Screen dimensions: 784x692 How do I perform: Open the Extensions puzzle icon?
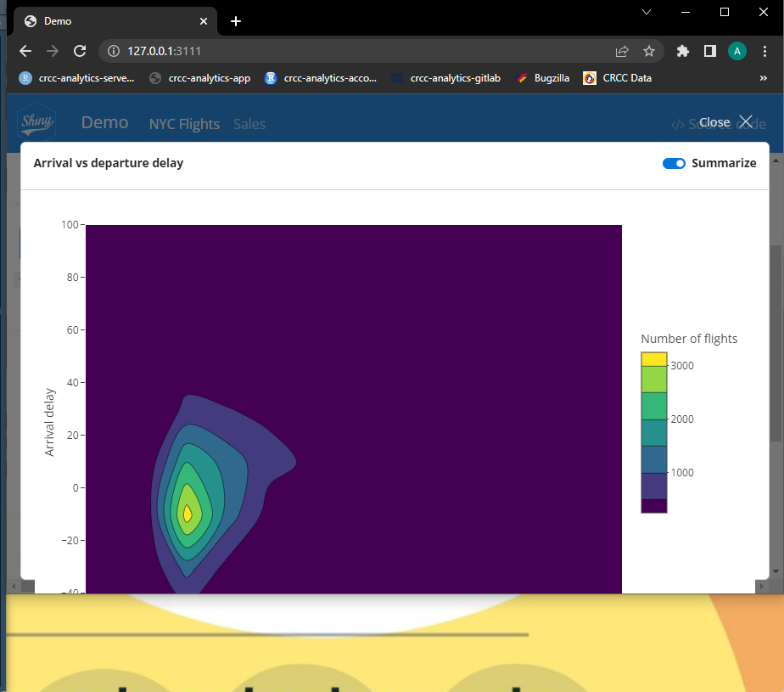(x=682, y=51)
